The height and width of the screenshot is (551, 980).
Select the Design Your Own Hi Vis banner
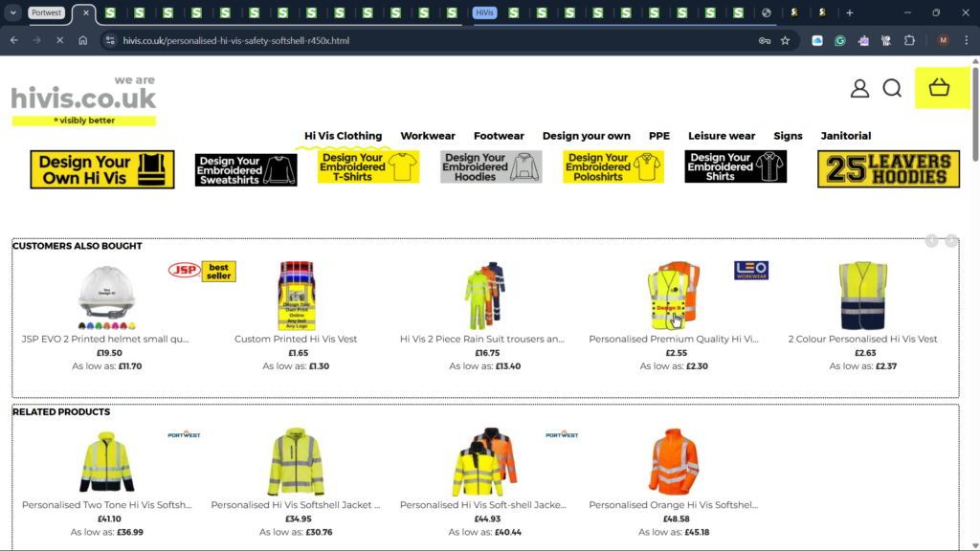coord(102,169)
